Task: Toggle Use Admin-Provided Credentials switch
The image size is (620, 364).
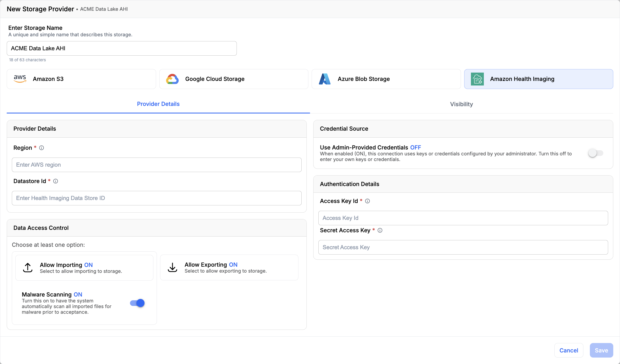Action: [x=596, y=153]
